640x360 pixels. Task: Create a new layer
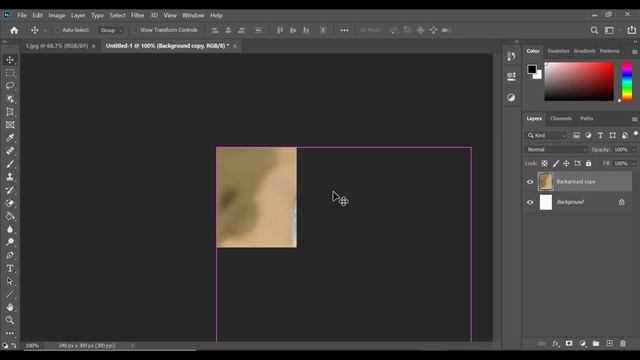609,344
